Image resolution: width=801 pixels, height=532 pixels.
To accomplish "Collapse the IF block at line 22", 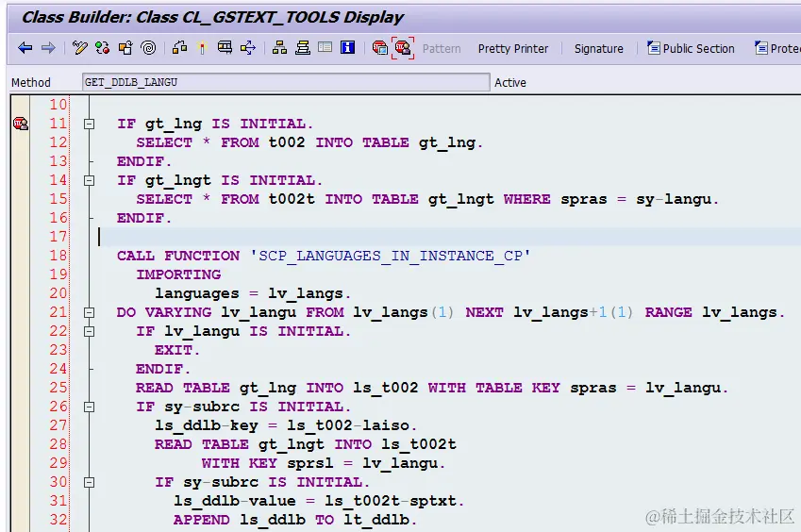I will tap(90, 331).
